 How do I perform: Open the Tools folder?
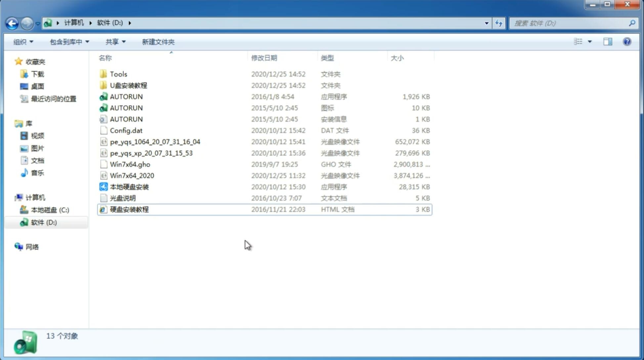click(x=118, y=74)
